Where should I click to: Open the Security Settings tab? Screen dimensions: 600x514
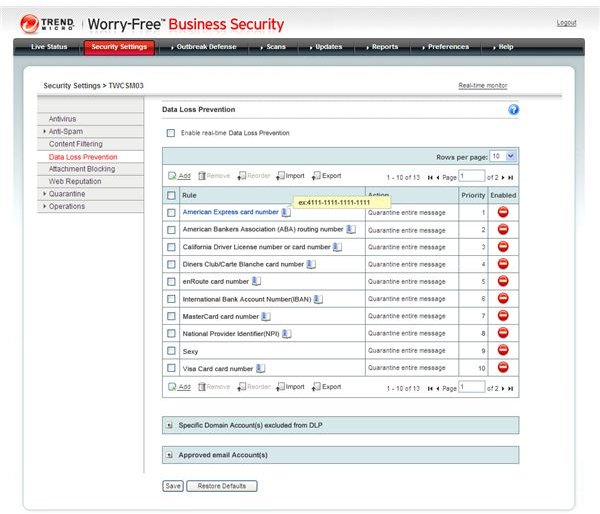(x=119, y=47)
